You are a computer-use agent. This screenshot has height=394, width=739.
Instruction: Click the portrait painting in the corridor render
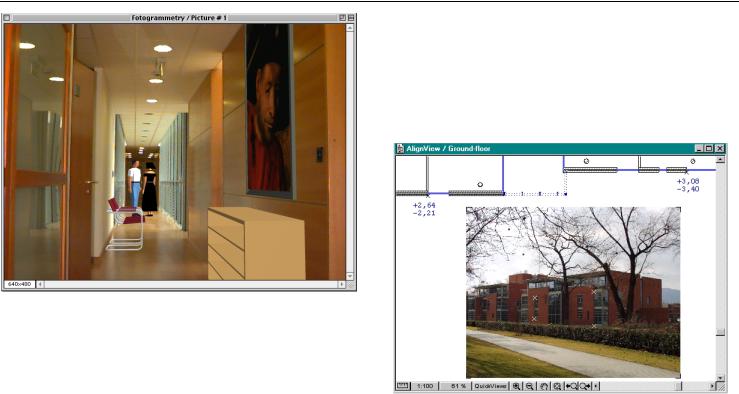[x=269, y=109]
